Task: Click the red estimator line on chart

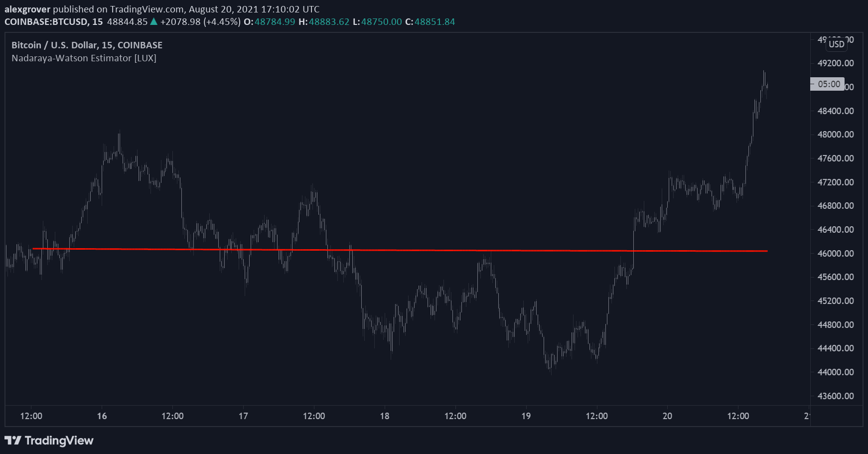Action: tap(400, 250)
